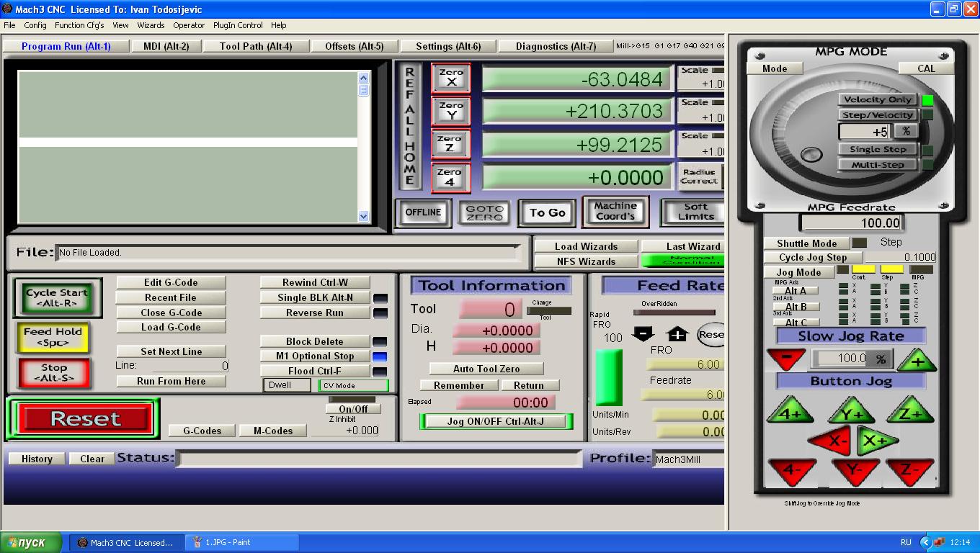
Task: Lower feed rate override with down arrow
Action: tap(643, 334)
